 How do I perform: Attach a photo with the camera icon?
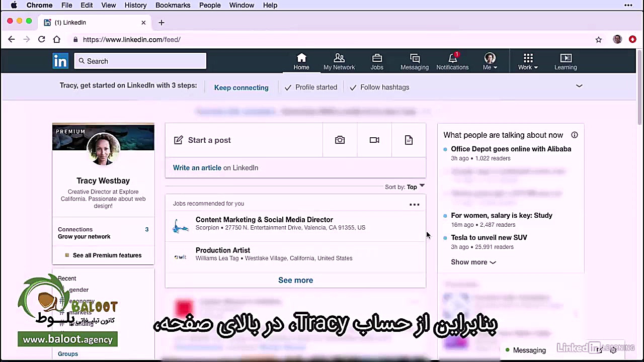tap(340, 140)
